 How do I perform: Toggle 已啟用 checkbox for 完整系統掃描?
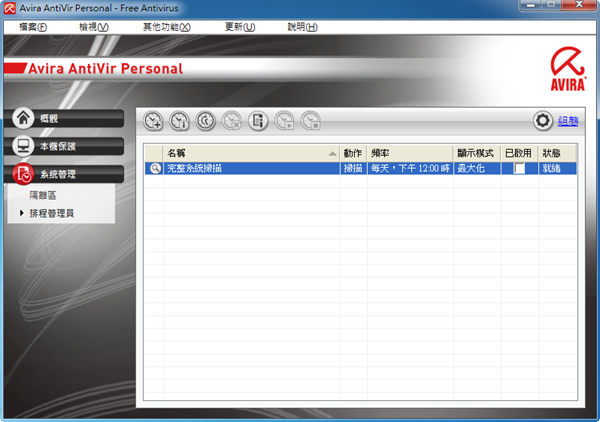pos(519,168)
